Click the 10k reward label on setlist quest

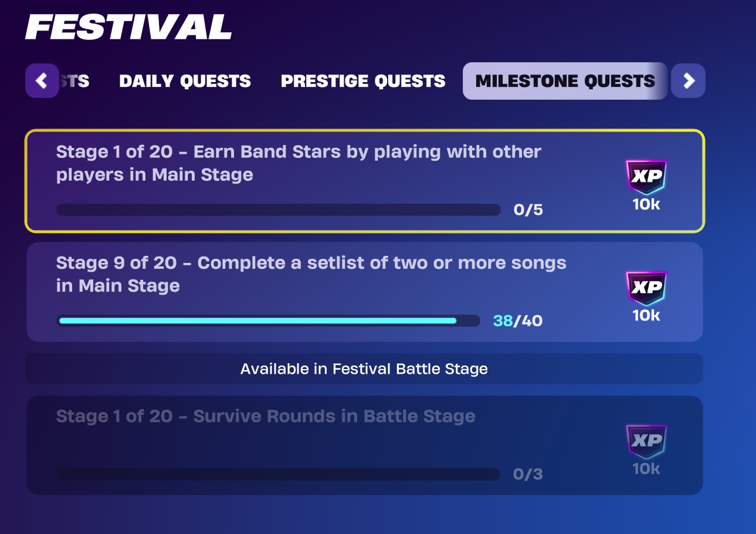pyautogui.click(x=646, y=316)
